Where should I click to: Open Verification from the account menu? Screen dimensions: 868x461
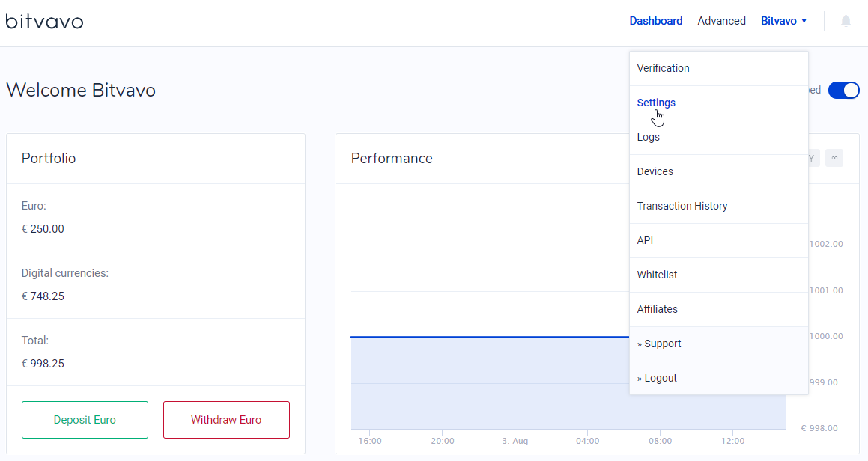coord(663,68)
